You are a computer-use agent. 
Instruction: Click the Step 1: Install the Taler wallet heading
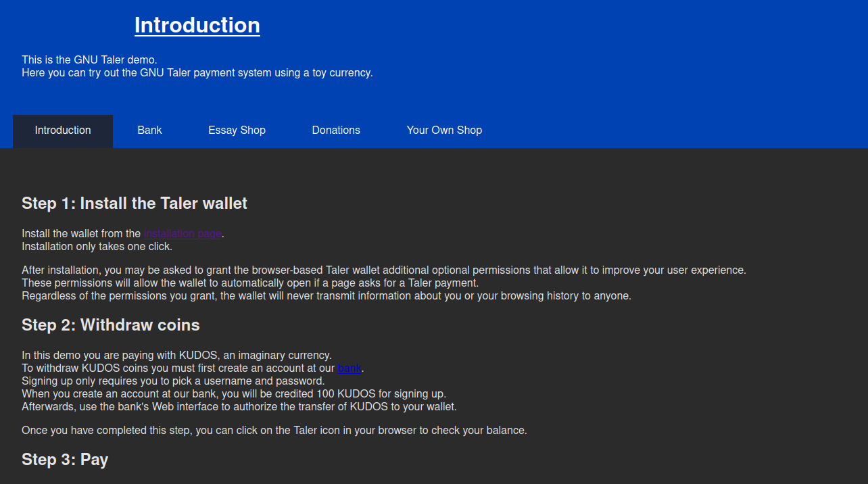tap(135, 203)
